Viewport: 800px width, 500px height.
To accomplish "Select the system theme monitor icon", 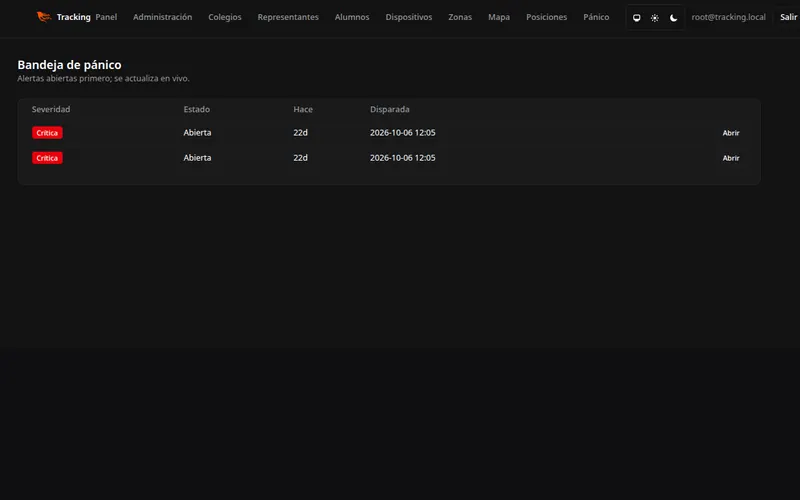I will pyautogui.click(x=636, y=17).
